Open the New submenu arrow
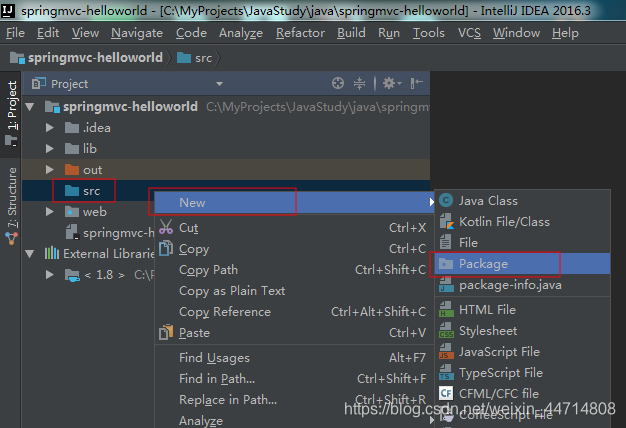 tap(431, 202)
